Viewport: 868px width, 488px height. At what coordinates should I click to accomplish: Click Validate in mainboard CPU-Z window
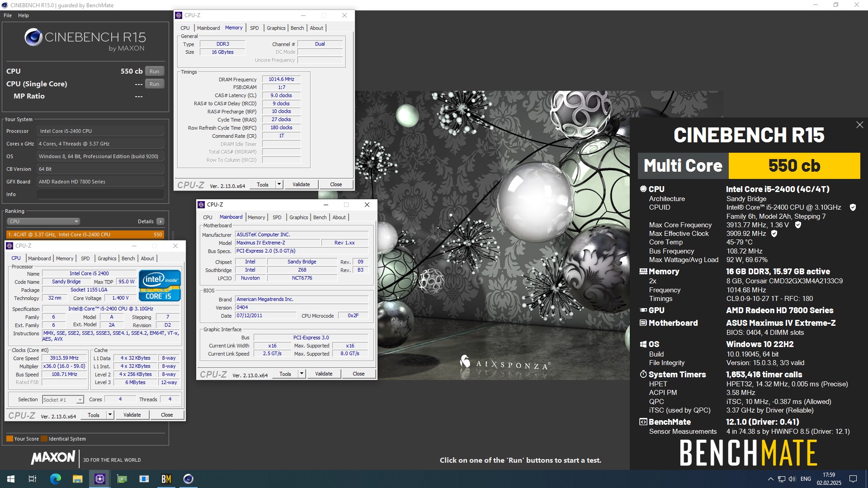pyautogui.click(x=324, y=374)
